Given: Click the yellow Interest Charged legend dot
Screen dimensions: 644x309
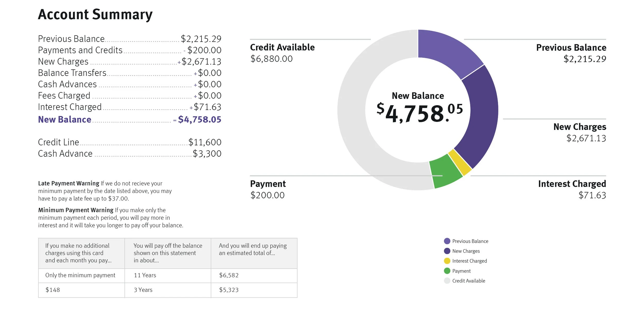Looking at the screenshot, I should pos(447,261).
